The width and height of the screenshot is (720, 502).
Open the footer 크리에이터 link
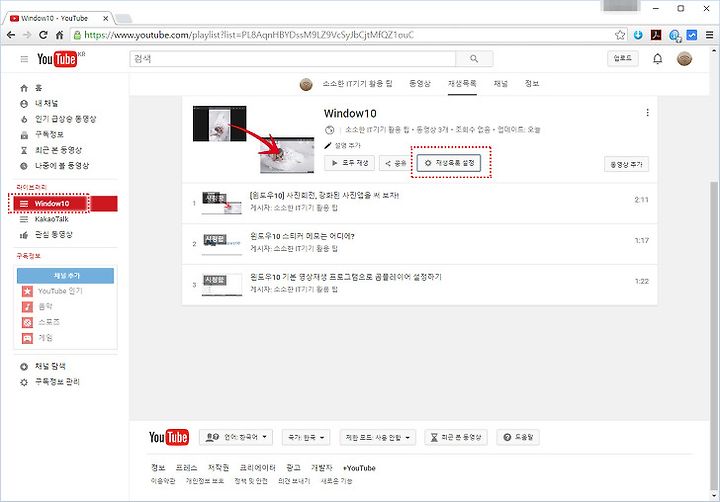[x=258, y=468]
